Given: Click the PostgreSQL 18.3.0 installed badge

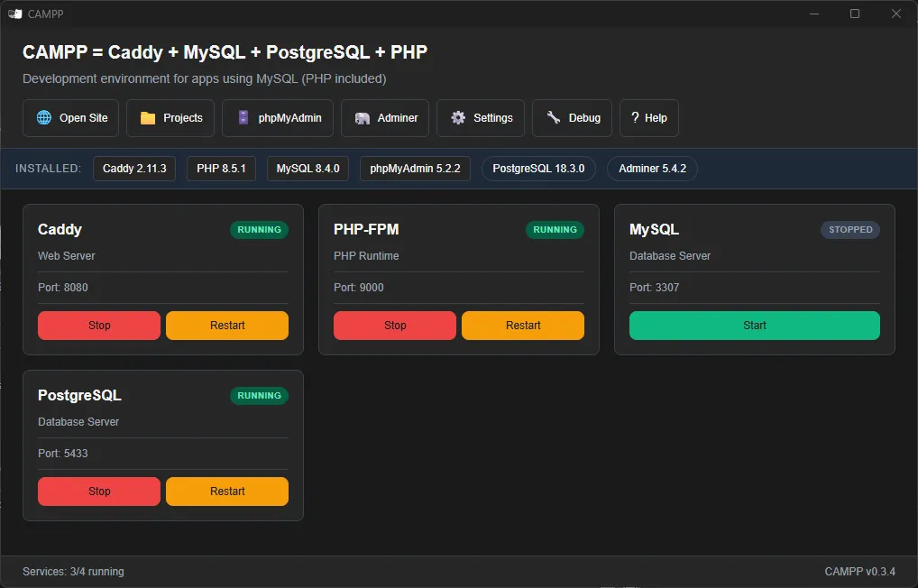Looking at the screenshot, I should [x=538, y=169].
